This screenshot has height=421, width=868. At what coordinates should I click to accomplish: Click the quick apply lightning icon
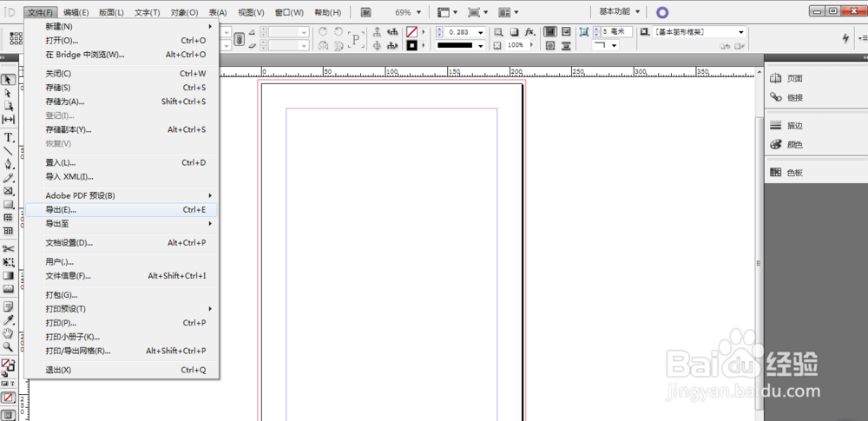click(845, 37)
